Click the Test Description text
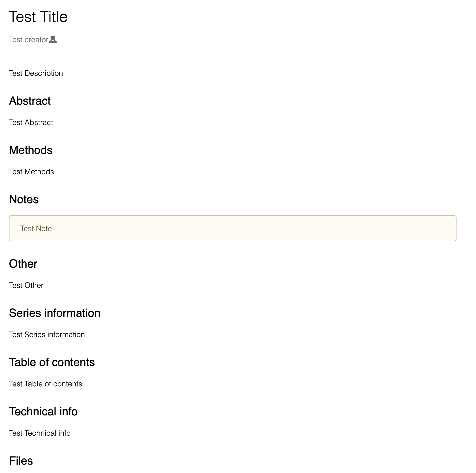The height and width of the screenshot is (473, 476). (x=36, y=73)
